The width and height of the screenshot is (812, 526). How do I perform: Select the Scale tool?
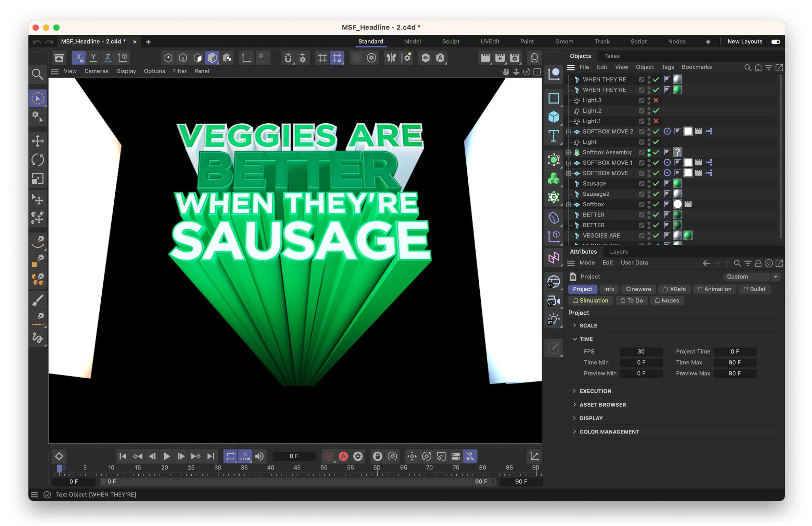(x=38, y=178)
